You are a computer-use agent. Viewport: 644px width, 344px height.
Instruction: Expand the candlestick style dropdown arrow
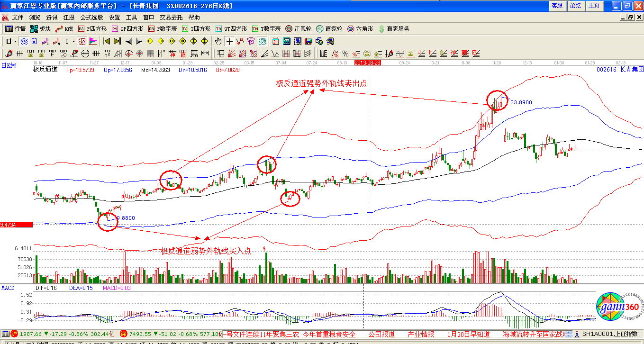[x=73, y=41]
